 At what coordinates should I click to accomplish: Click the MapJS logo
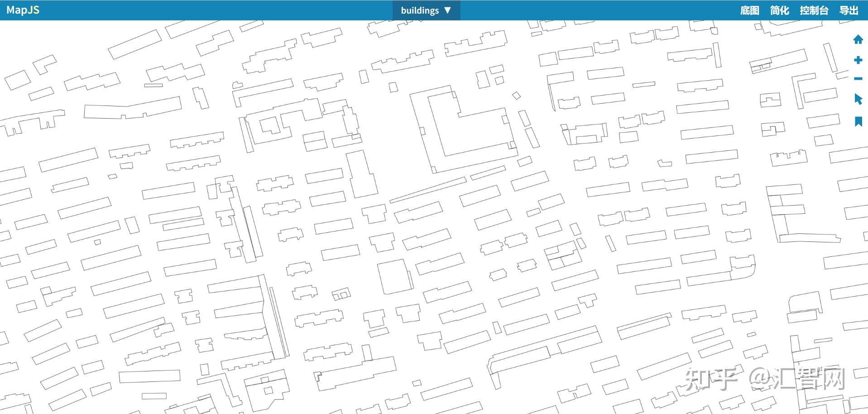tap(23, 10)
